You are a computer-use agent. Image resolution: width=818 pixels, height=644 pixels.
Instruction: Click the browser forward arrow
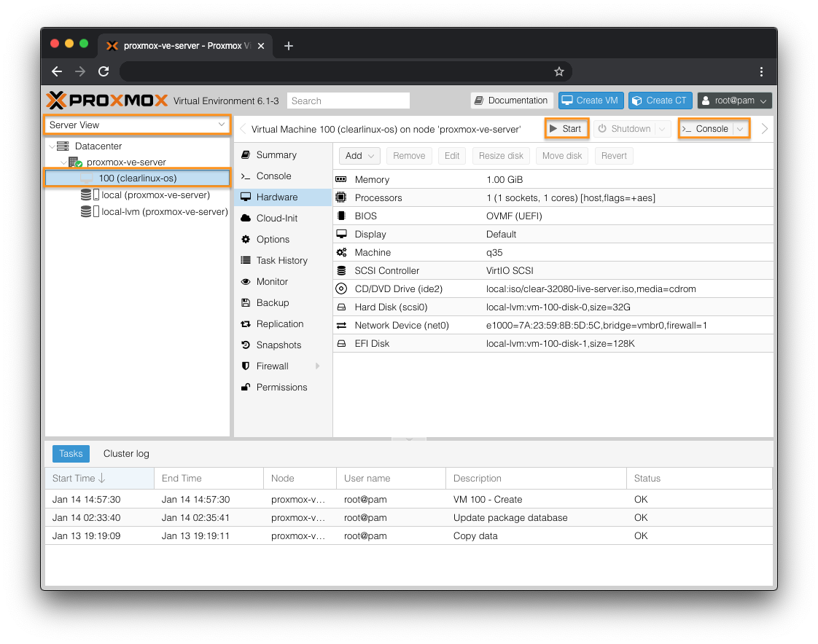[79, 71]
